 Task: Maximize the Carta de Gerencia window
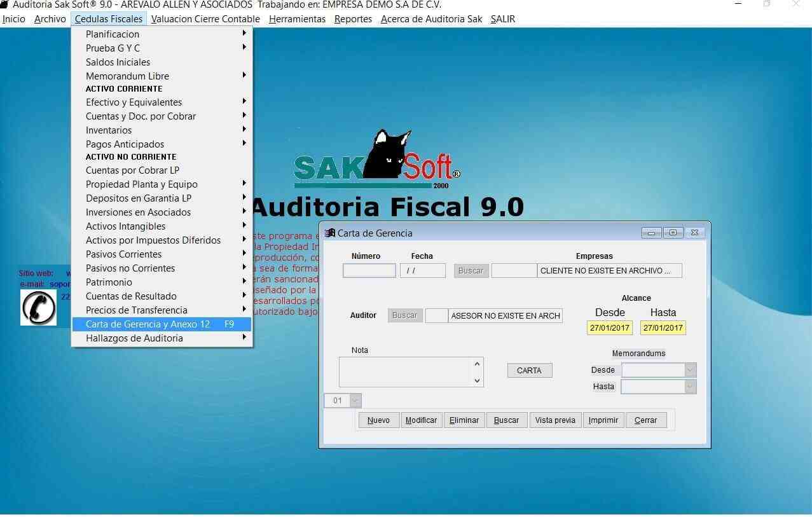673,233
